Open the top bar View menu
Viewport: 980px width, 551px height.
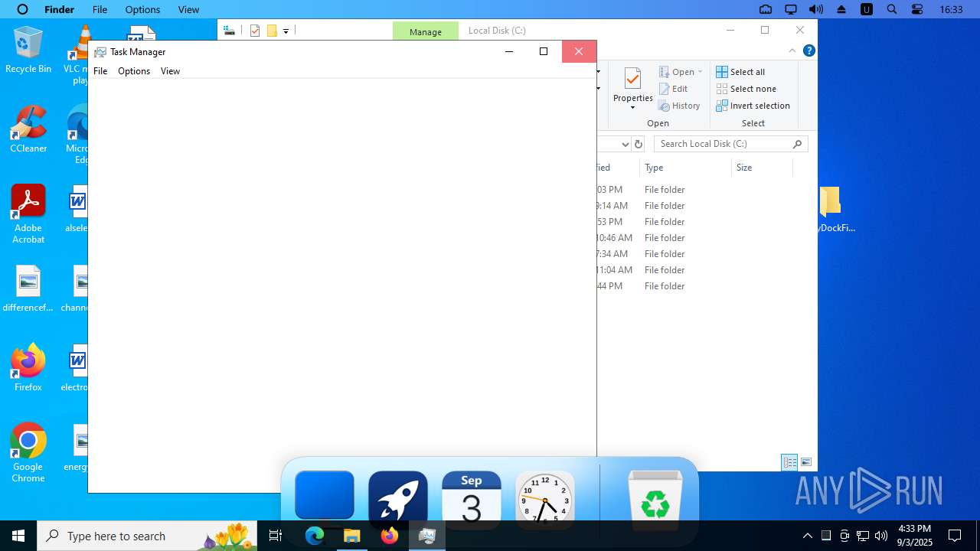click(188, 10)
